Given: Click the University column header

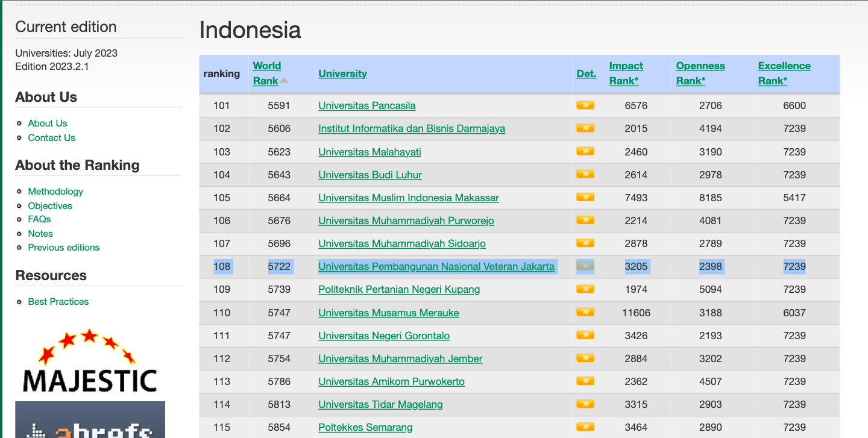Looking at the screenshot, I should click(x=342, y=74).
